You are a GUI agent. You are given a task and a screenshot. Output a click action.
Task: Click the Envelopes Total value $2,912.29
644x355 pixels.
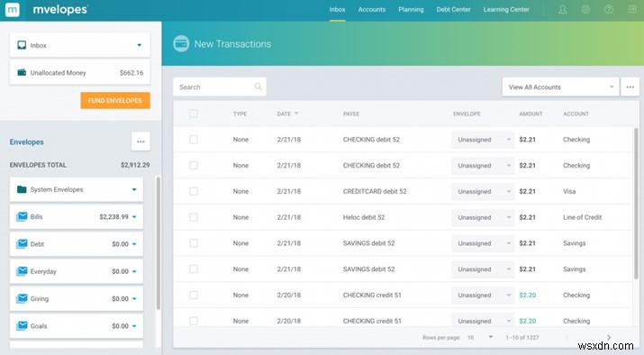(x=135, y=165)
